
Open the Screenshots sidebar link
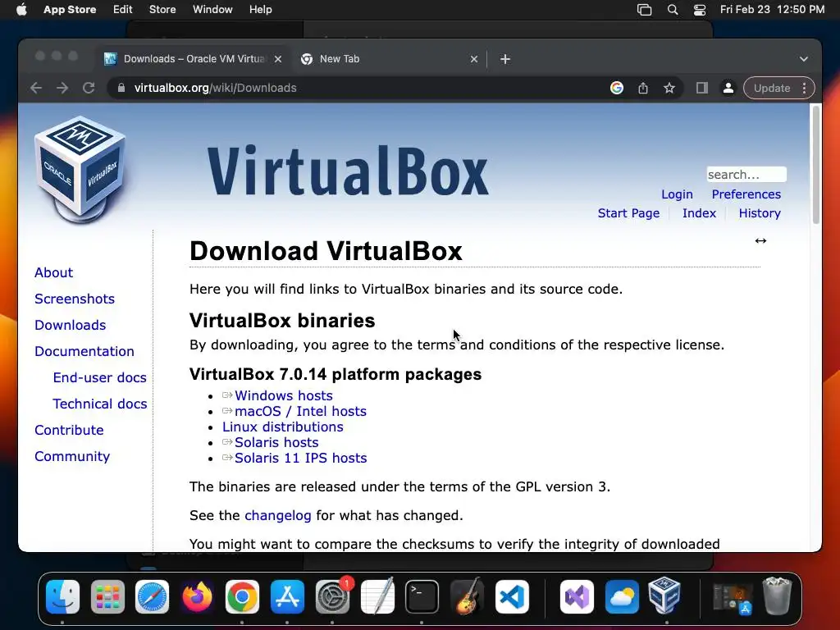tap(75, 299)
